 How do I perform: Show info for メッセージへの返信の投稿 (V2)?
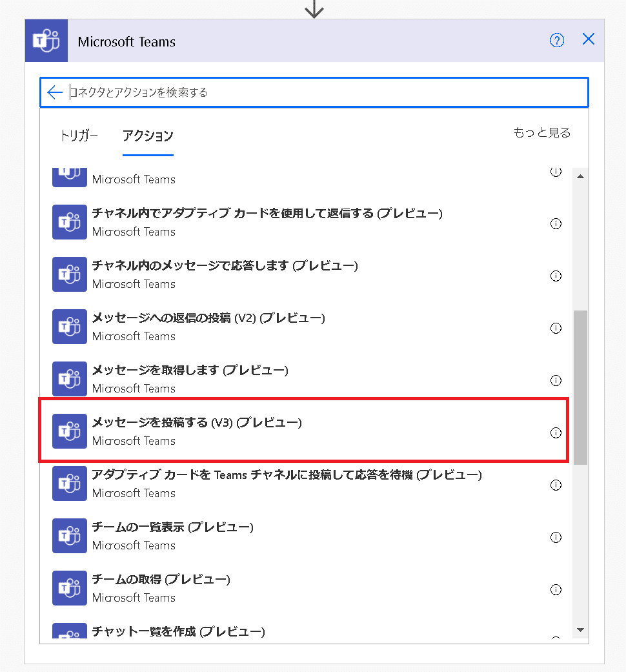click(x=556, y=328)
